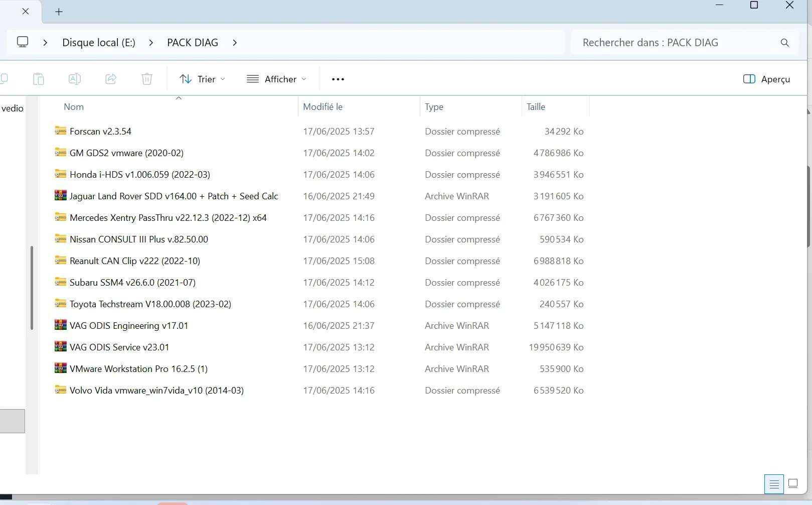Click the search magnifier icon
The width and height of the screenshot is (812, 505).
[x=785, y=43]
